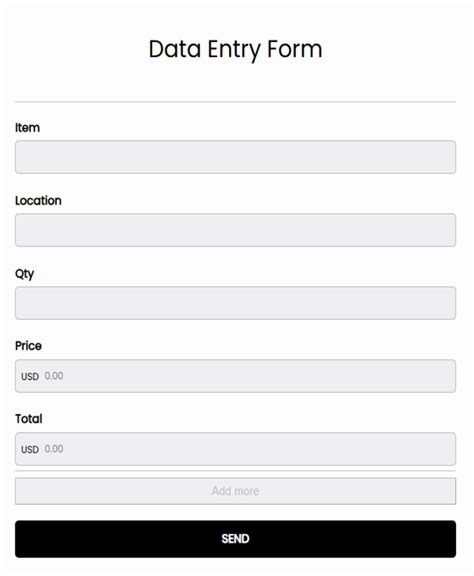
Task: Click the 0.00 placeholder in Total
Action: click(54, 449)
